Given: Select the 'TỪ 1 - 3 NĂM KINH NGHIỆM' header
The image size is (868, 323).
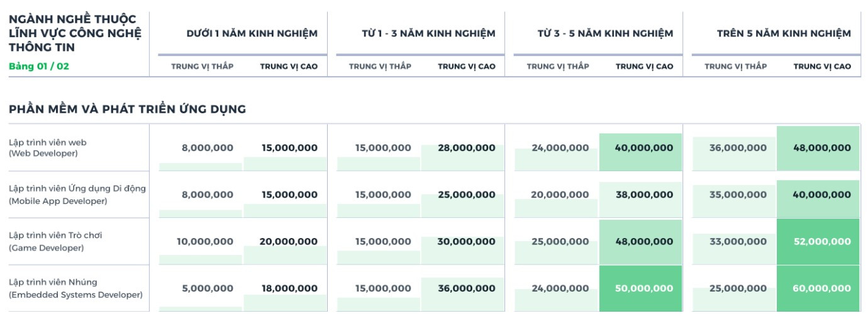Looking at the screenshot, I should (x=429, y=33).
